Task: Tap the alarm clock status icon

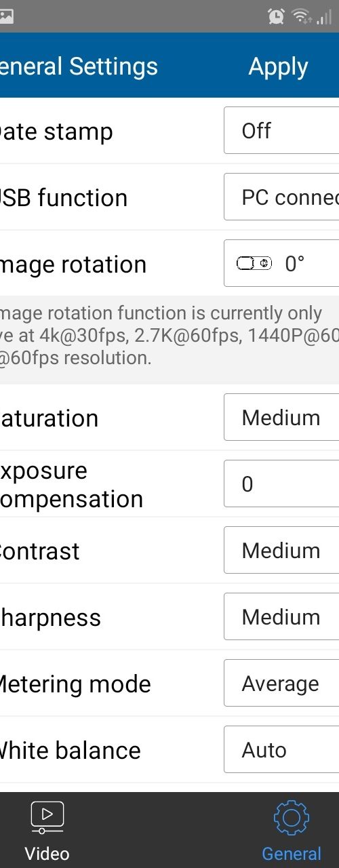Action: coord(276,16)
